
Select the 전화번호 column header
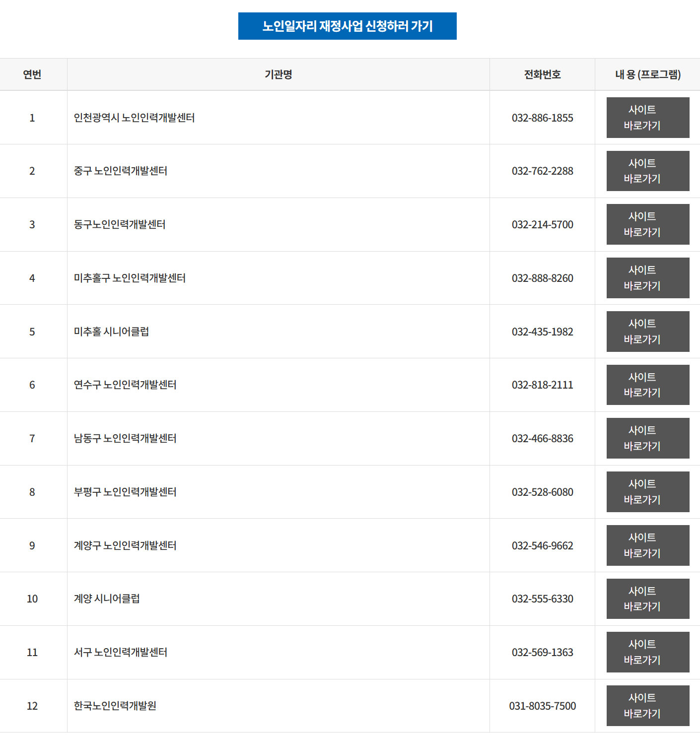(x=542, y=74)
